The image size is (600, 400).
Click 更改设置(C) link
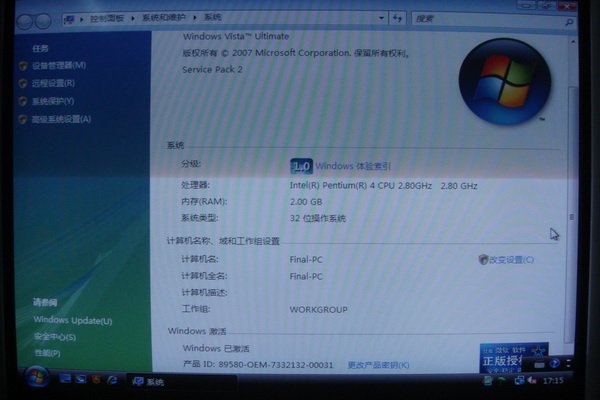click(x=511, y=260)
